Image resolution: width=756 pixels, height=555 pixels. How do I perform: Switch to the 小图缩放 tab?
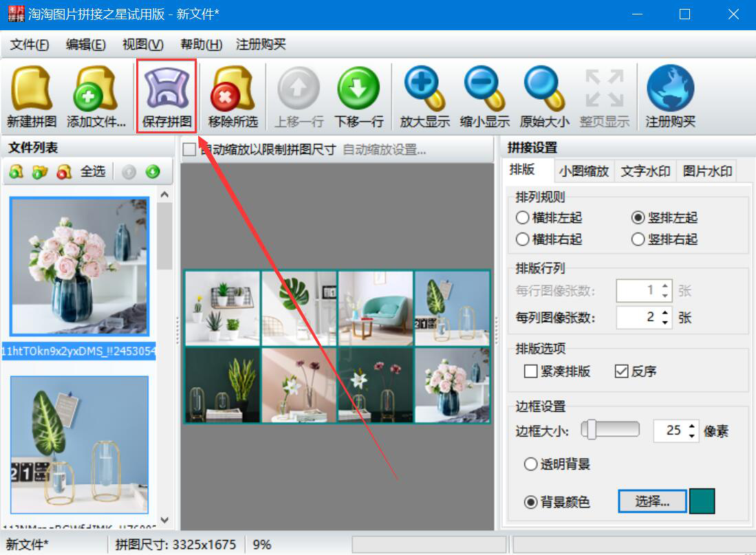(584, 171)
